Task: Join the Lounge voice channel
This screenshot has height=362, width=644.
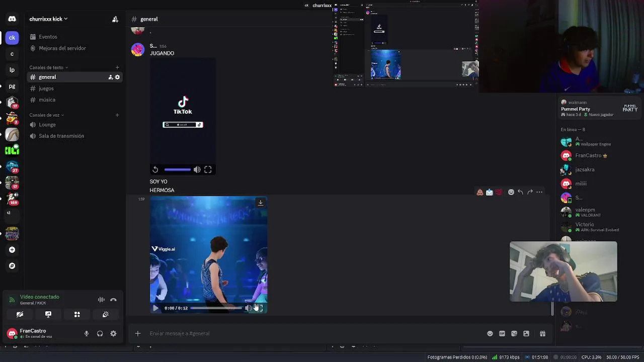Action: tap(74, 125)
